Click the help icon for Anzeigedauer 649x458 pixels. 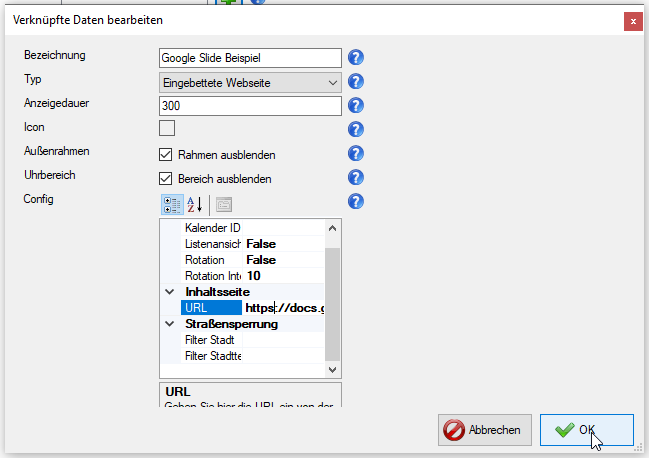click(355, 105)
